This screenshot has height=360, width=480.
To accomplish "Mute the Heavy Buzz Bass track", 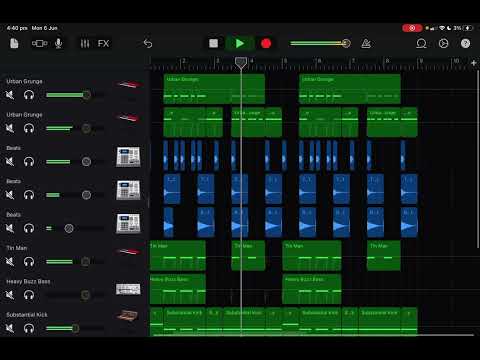I will [x=10, y=295].
